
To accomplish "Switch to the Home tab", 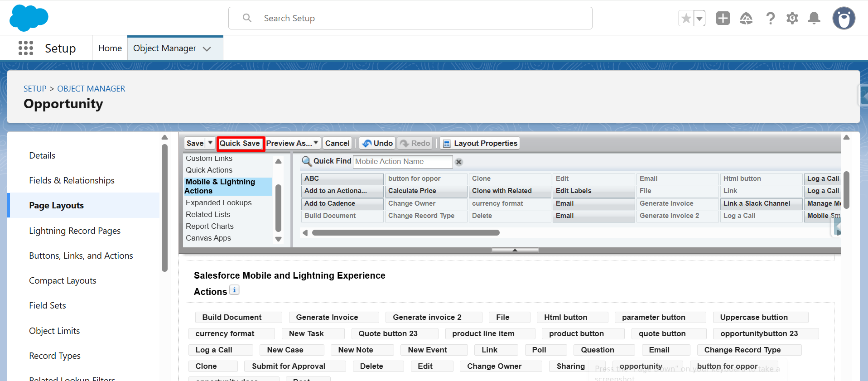I will [x=110, y=48].
